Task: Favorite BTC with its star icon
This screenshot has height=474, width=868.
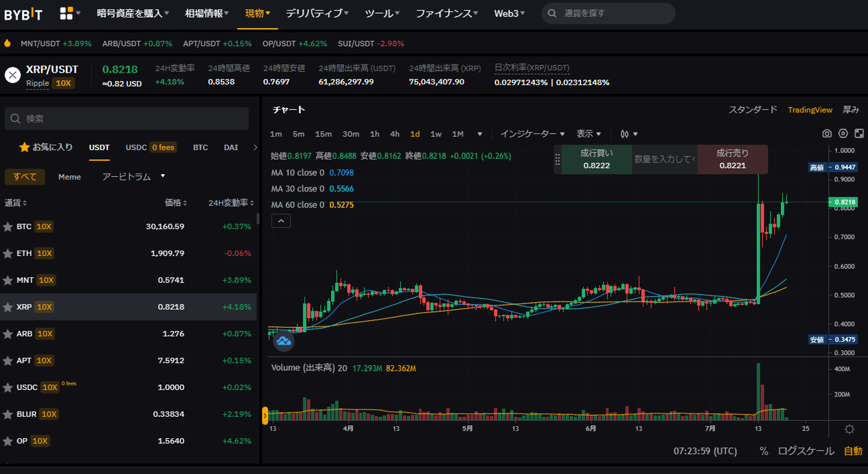Action: click(x=8, y=227)
